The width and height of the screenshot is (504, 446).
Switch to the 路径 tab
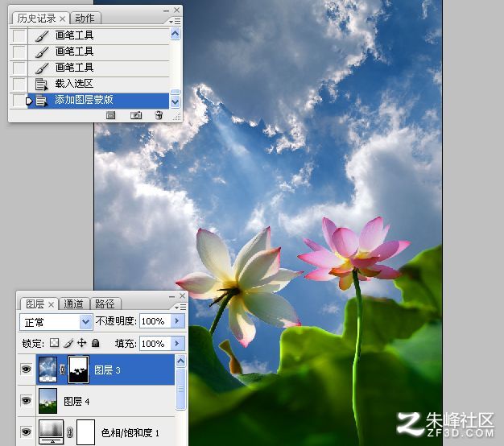105,304
